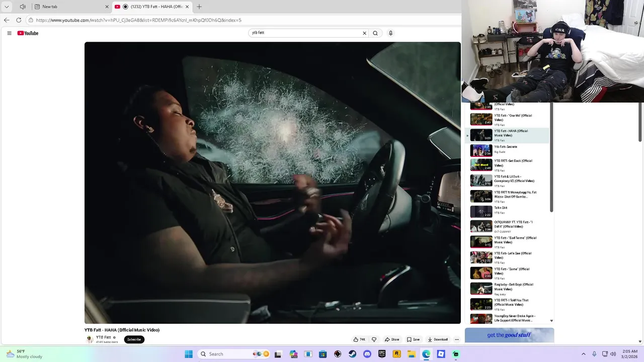Click the playlist panel scrollbar
This screenshot has width=644, height=362.
551,157
